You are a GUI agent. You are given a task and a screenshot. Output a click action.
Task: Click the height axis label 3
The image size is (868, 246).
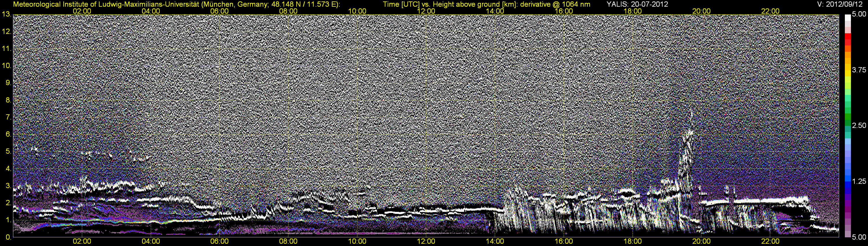pos(8,186)
